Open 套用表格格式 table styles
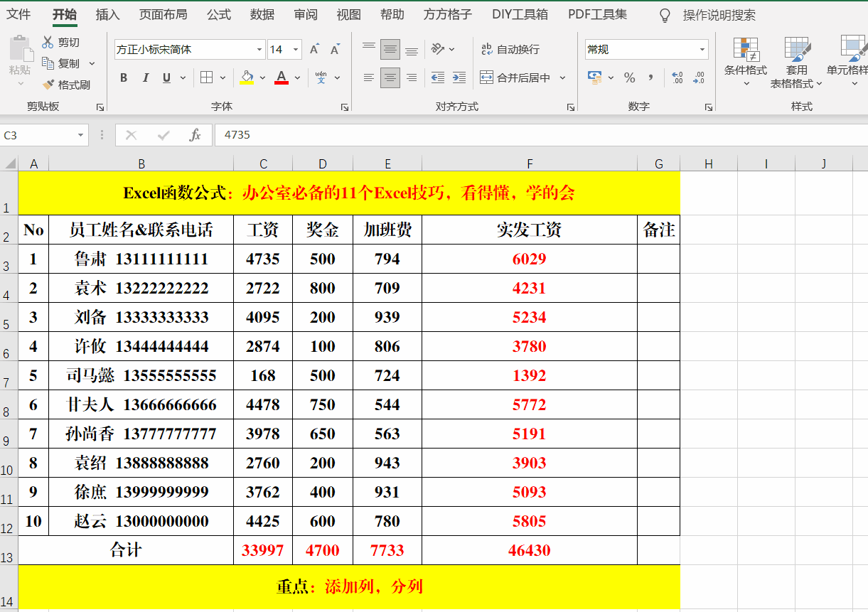Image resolution: width=868 pixels, height=612 pixels. [x=797, y=62]
